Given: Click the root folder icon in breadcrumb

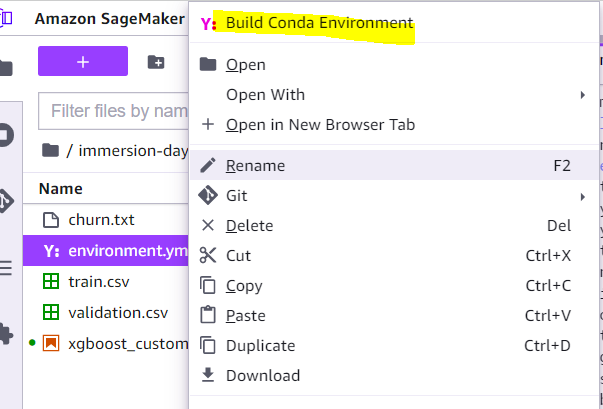Looking at the screenshot, I should coord(50,150).
